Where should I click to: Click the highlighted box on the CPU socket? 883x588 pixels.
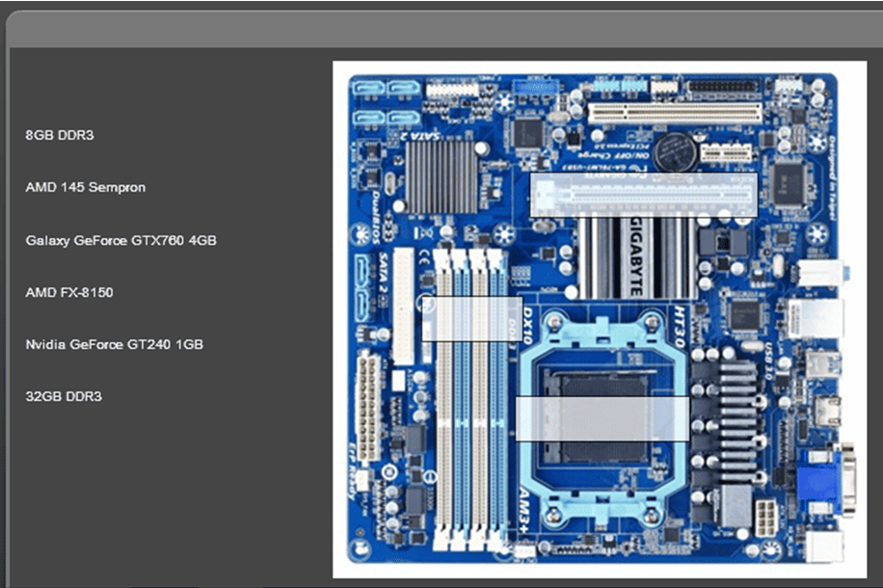pyautogui.click(x=602, y=418)
